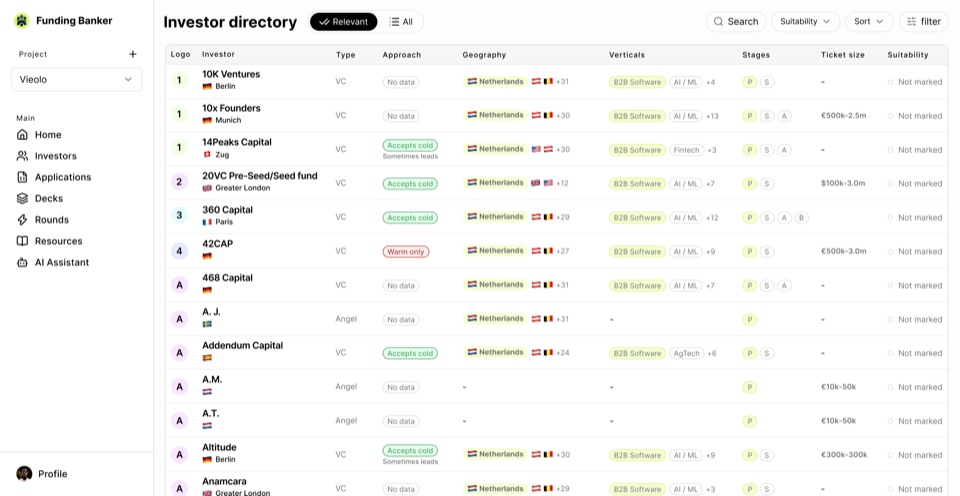The height and width of the screenshot is (496, 960).
Task: Click the Profile avatar picture
Action: pyautogui.click(x=24, y=474)
